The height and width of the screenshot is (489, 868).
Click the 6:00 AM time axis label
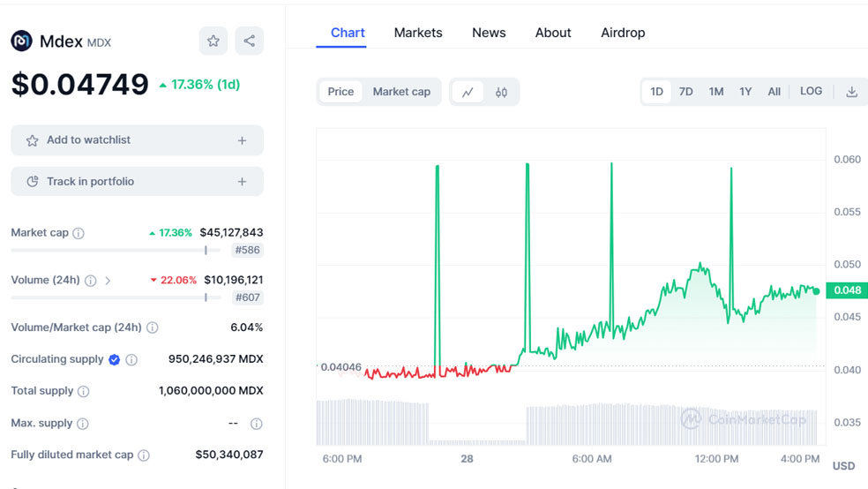click(592, 458)
